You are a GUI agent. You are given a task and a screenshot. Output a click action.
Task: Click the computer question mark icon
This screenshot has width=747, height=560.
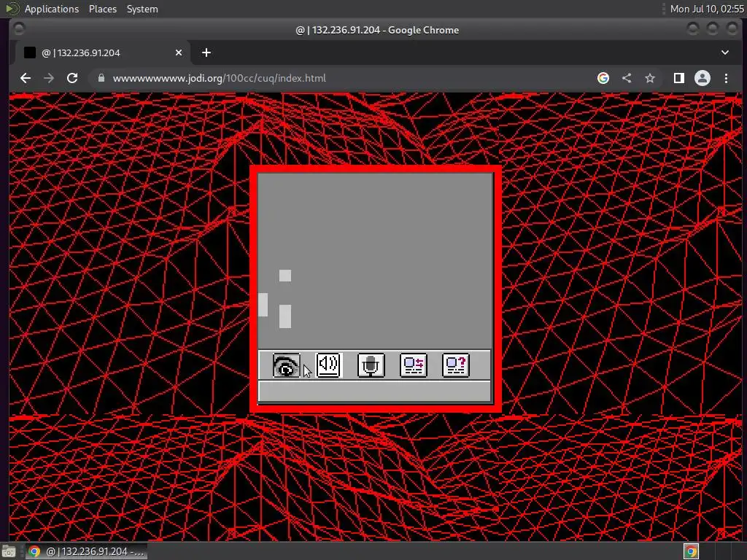point(456,365)
